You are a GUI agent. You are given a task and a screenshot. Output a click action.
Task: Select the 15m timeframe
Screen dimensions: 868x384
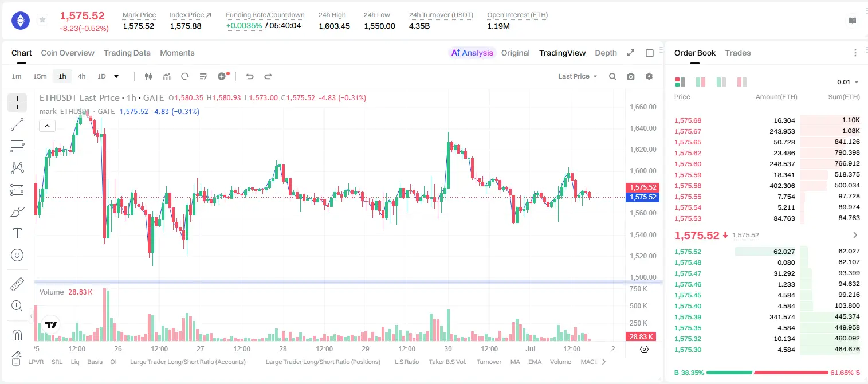tap(40, 76)
